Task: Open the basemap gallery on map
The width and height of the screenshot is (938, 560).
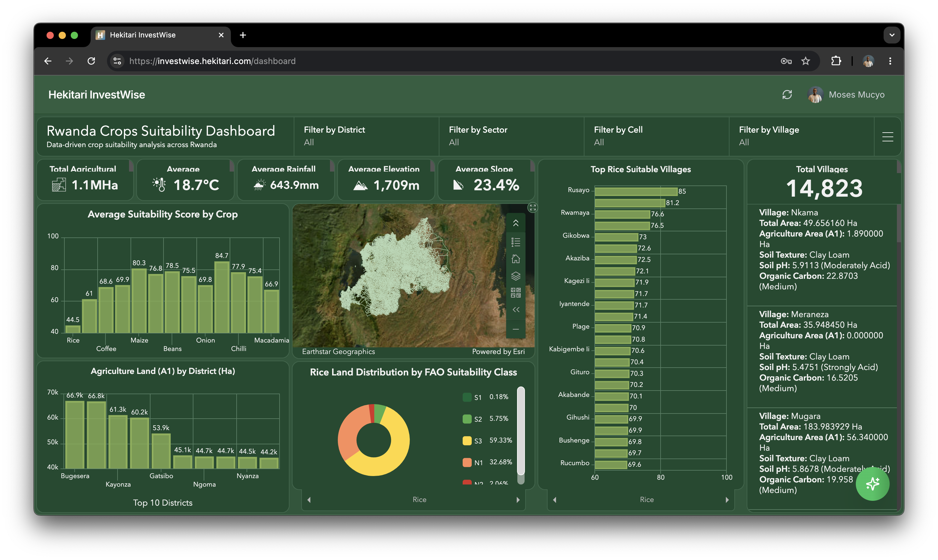Action: coord(516,292)
